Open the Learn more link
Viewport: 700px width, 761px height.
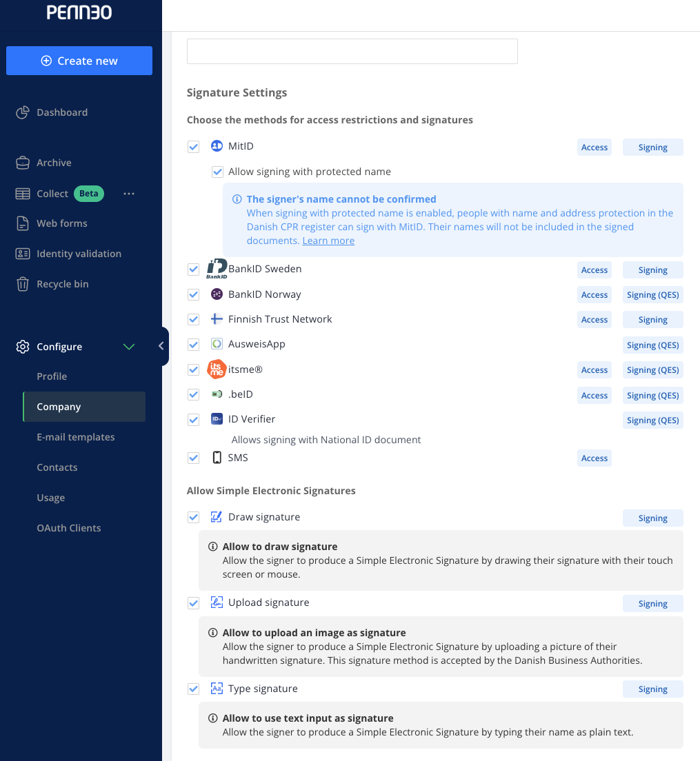click(328, 241)
